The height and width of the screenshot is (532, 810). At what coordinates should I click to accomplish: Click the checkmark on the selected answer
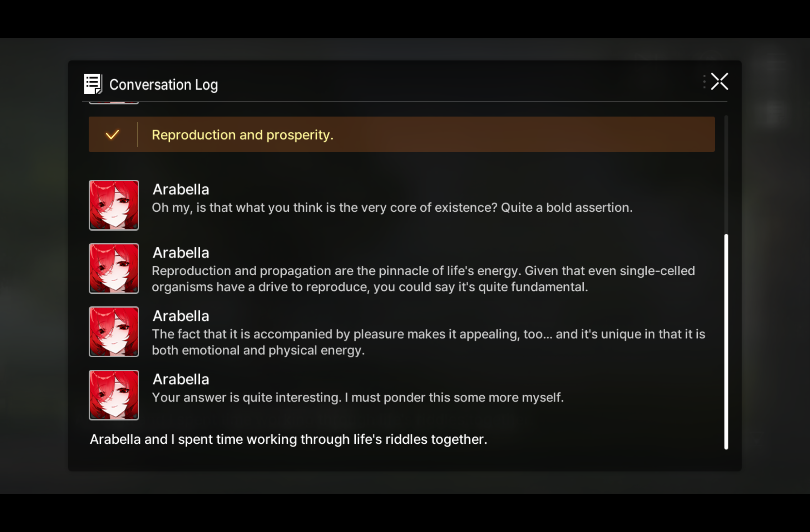112,135
